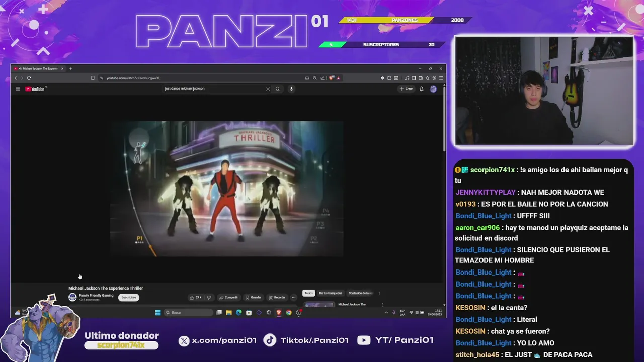Click the Guardar save button
Viewport: 644px width, 362px height.
point(253,297)
